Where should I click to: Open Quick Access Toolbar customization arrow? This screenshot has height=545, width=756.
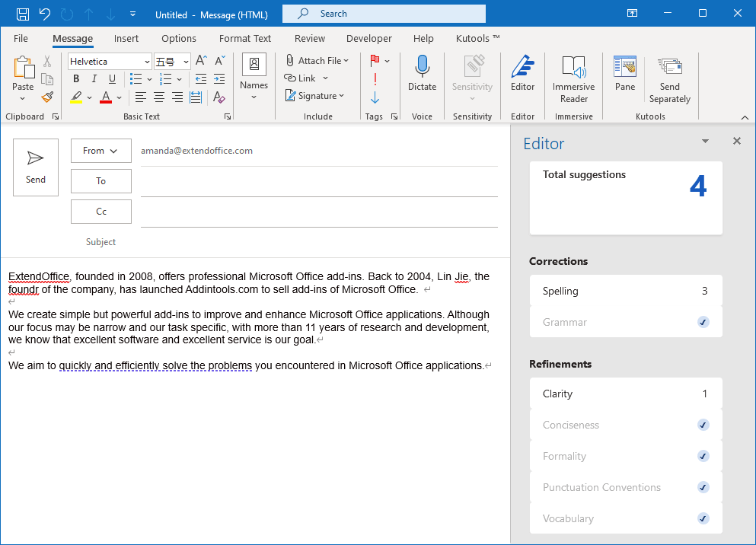coord(132,14)
